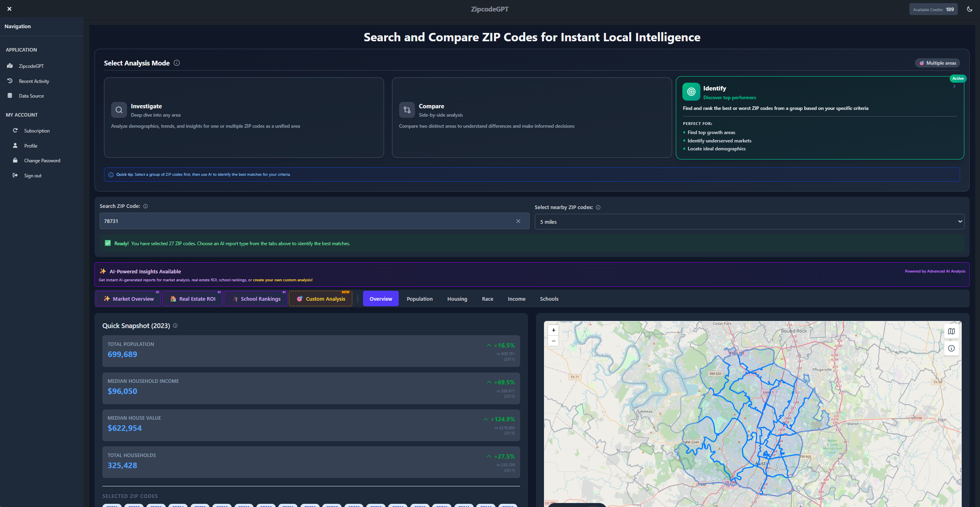
Task: Open the Custom Analysis tab
Action: tap(321, 299)
